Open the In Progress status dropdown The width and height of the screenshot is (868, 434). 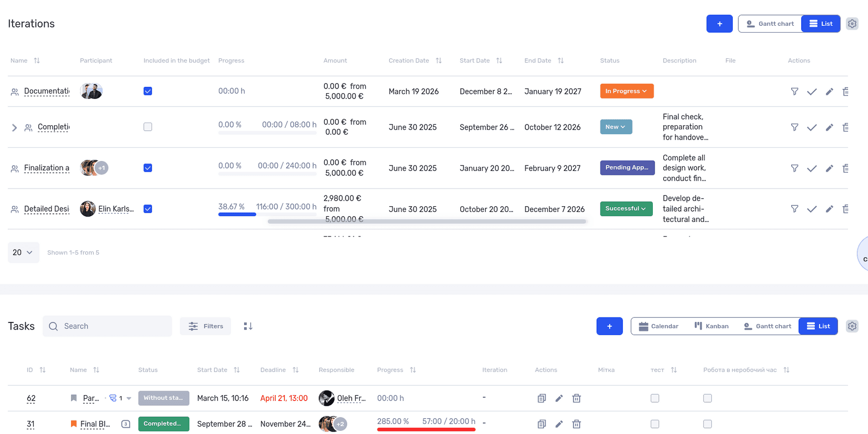pyautogui.click(x=627, y=91)
